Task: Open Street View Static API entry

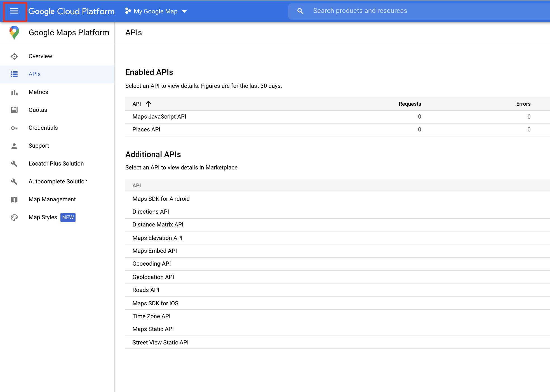Action: tap(160, 343)
